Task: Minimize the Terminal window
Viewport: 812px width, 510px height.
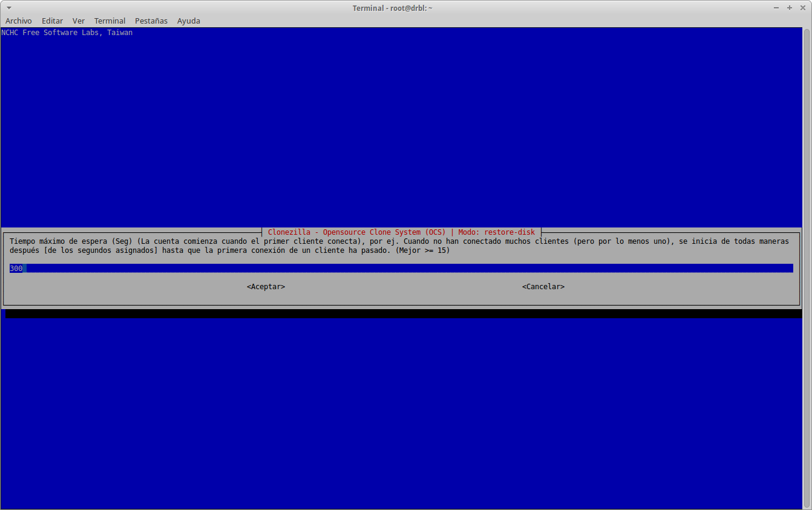Action: tap(776, 7)
